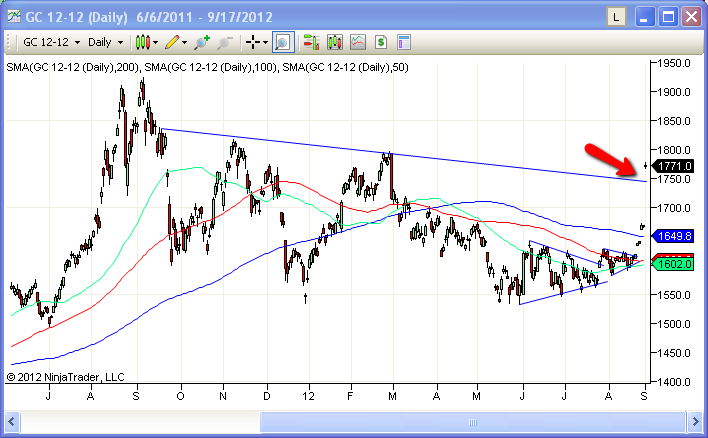Screen dimensions: 708x438
Task: Click the 1771.0 price marker label
Action: pos(677,166)
